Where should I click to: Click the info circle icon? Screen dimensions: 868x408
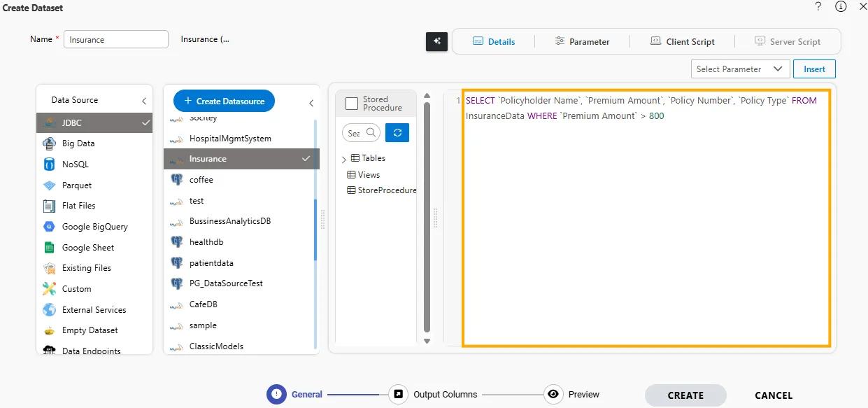(841, 6)
